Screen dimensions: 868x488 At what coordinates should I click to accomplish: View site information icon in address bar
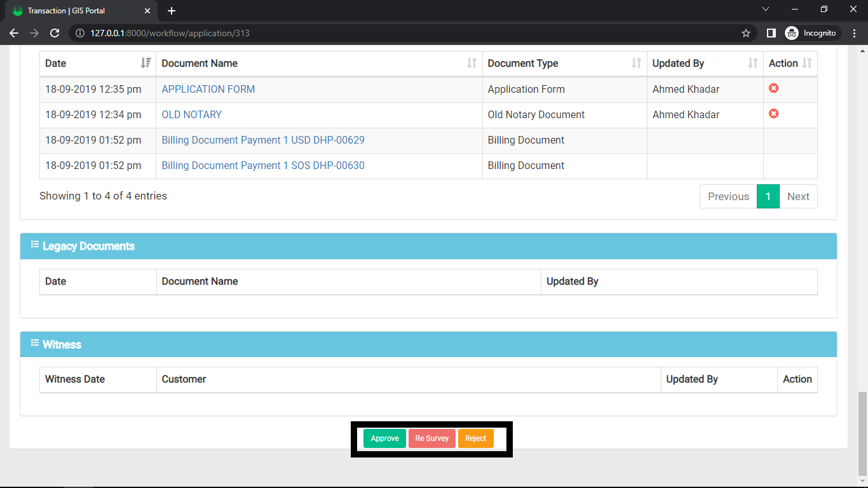coord(80,33)
